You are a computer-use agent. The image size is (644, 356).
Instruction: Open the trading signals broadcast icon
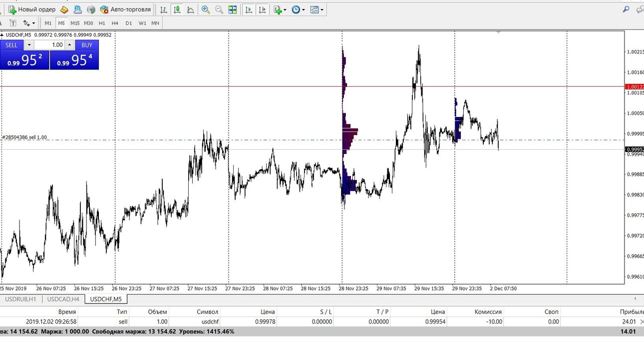point(91,9)
